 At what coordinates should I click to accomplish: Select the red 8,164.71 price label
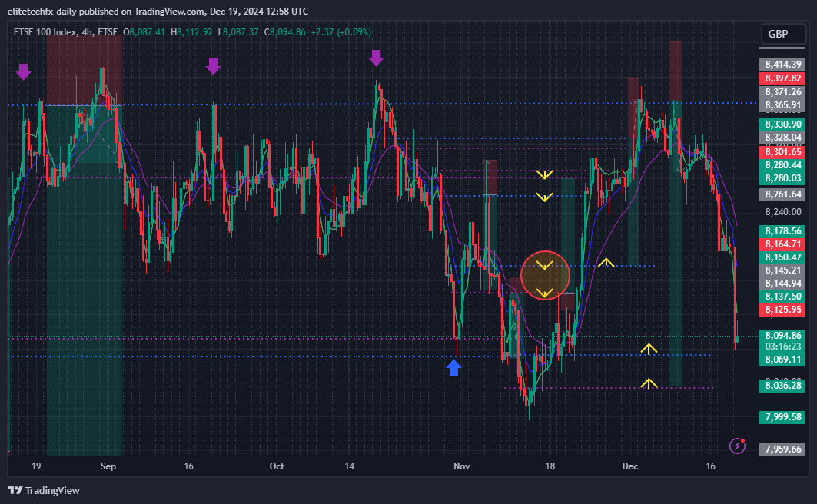click(782, 244)
